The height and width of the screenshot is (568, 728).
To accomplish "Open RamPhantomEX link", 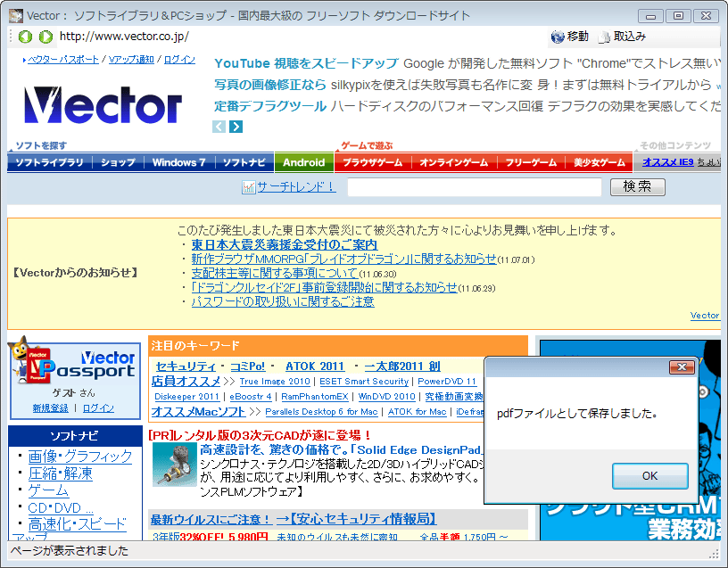I will [315, 397].
